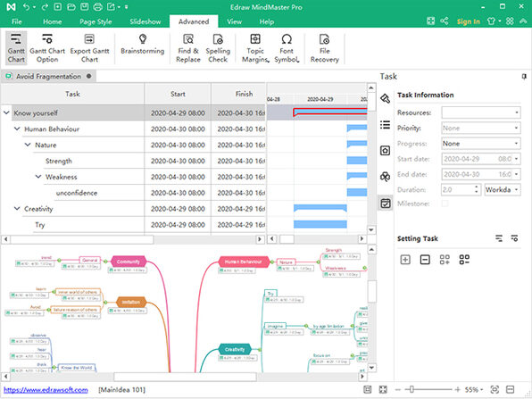This screenshot has height=399, width=532.
Task: Toggle the Gantt Chart view button
Action: point(16,48)
